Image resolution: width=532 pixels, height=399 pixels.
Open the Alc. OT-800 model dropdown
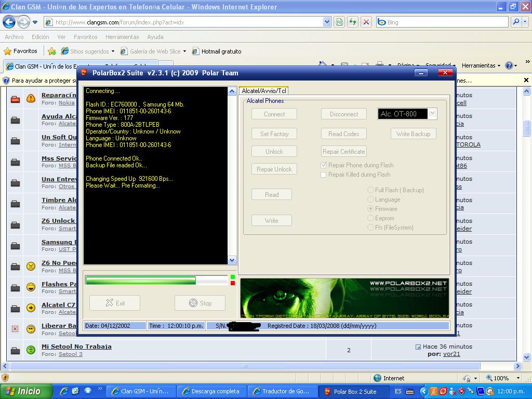(432, 114)
